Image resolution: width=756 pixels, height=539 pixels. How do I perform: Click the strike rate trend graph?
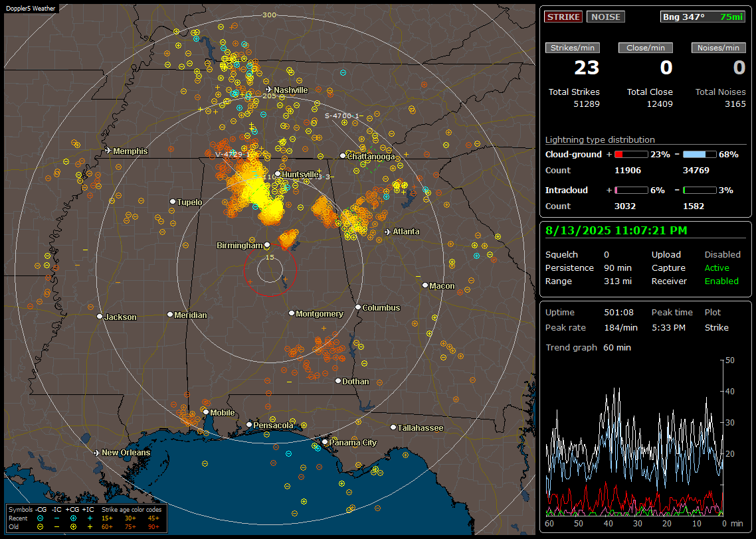pos(634,438)
